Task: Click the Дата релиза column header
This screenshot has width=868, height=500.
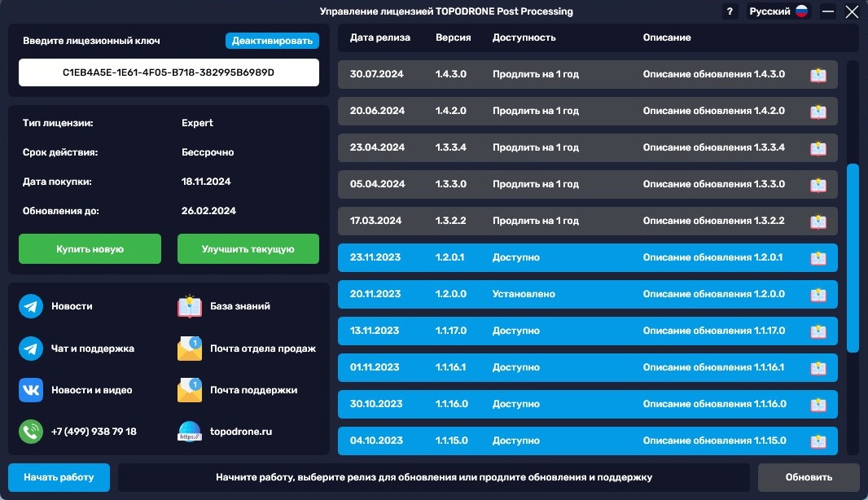Action: click(379, 37)
